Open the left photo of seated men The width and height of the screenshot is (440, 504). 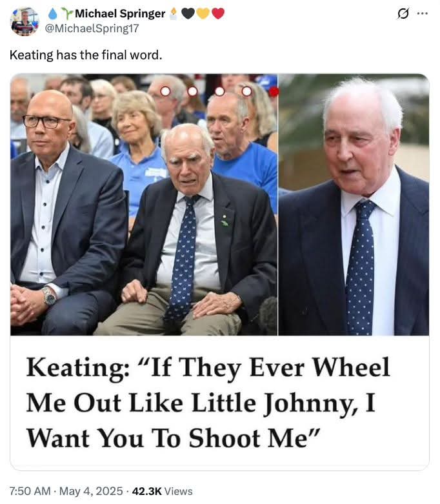point(144,205)
